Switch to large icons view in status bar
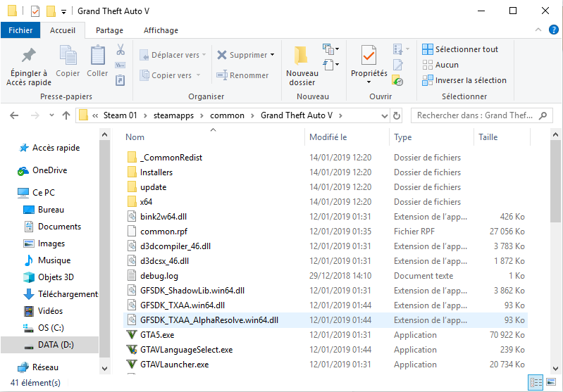The width and height of the screenshot is (563, 392). (x=551, y=382)
